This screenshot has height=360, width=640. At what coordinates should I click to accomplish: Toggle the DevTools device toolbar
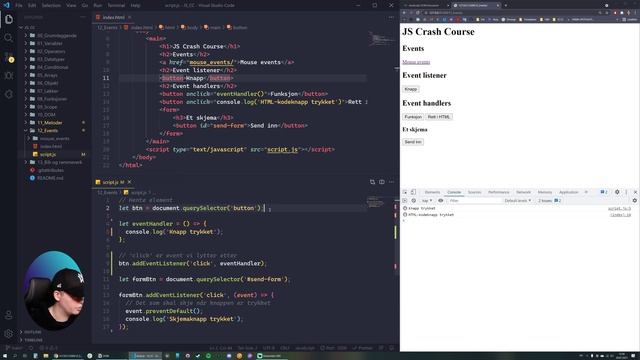(413, 192)
